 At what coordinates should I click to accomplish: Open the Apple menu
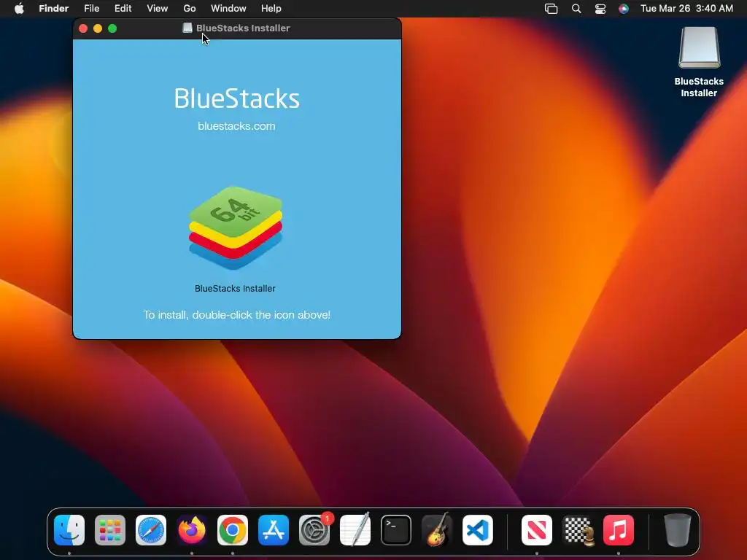[x=19, y=8]
